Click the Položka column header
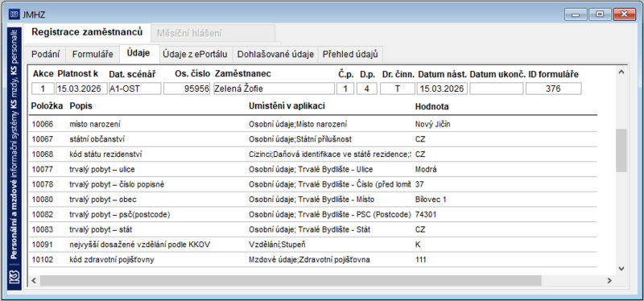The height and width of the screenshot is (301, 644). (x=47, y=106)
